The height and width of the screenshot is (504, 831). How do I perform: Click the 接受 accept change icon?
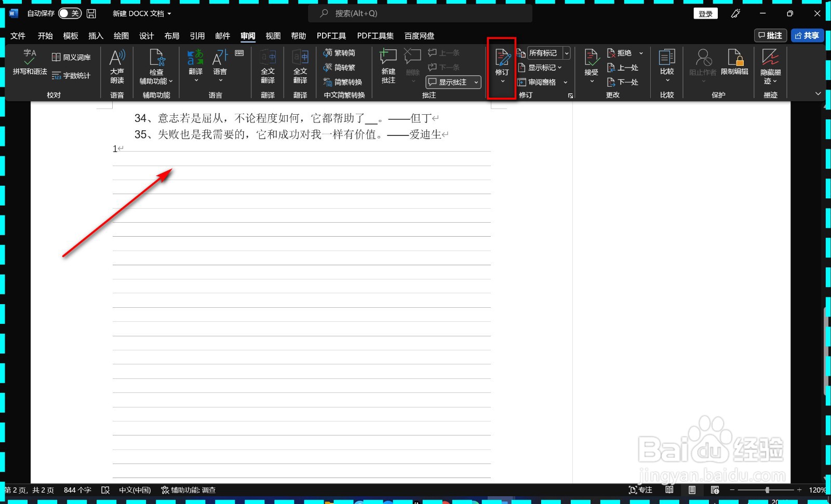pyautogui.click(x=591, y=57)
